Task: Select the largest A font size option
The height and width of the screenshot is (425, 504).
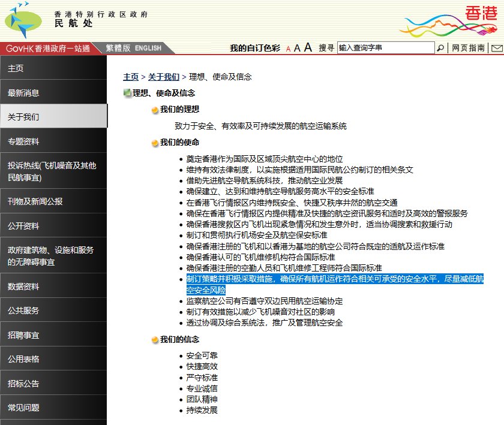Action: [x=307, y=47]
